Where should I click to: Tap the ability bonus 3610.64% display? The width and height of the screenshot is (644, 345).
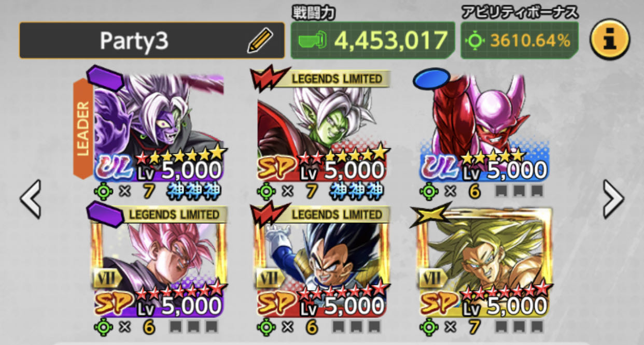[x=519, y=40]
